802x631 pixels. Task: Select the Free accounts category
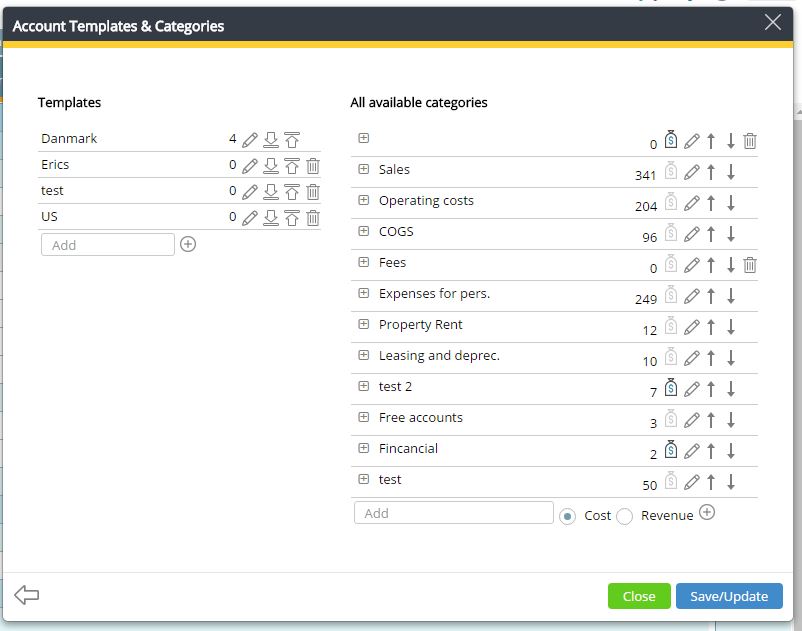(420, 418)
